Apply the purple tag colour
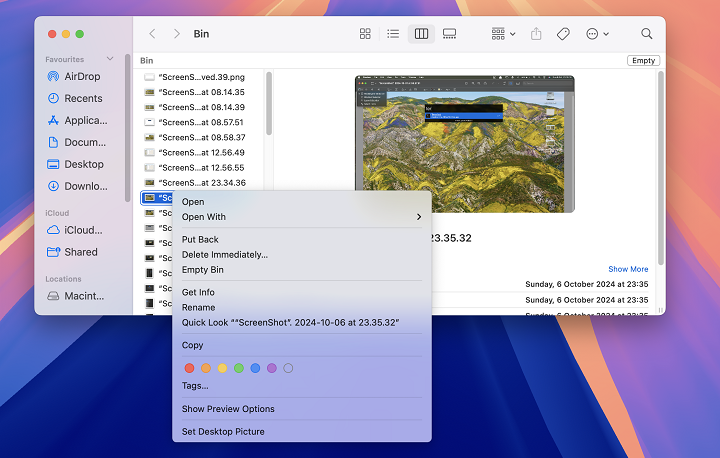The width and height of the screenshot is (720, 458). tap(272, 368)
